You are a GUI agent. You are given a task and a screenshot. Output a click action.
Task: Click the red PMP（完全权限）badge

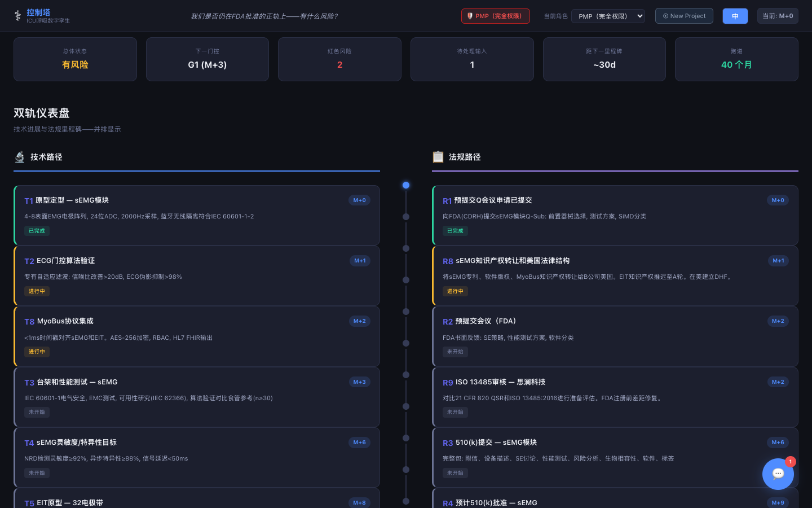click(x=496, y=16)
